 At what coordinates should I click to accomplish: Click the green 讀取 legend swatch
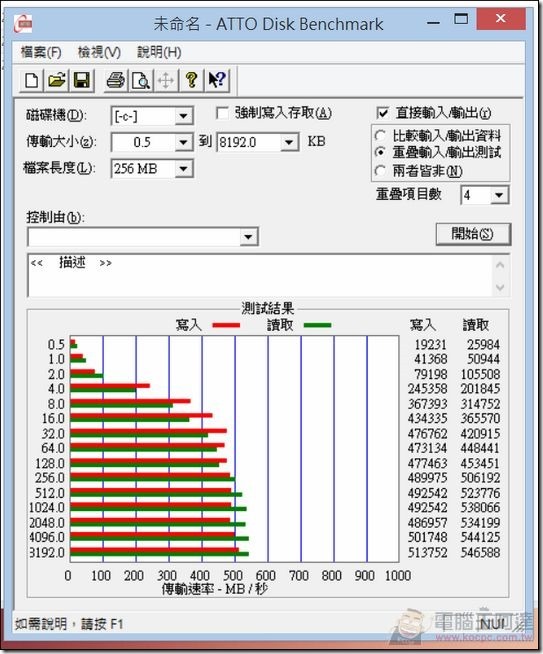point(317,325)
